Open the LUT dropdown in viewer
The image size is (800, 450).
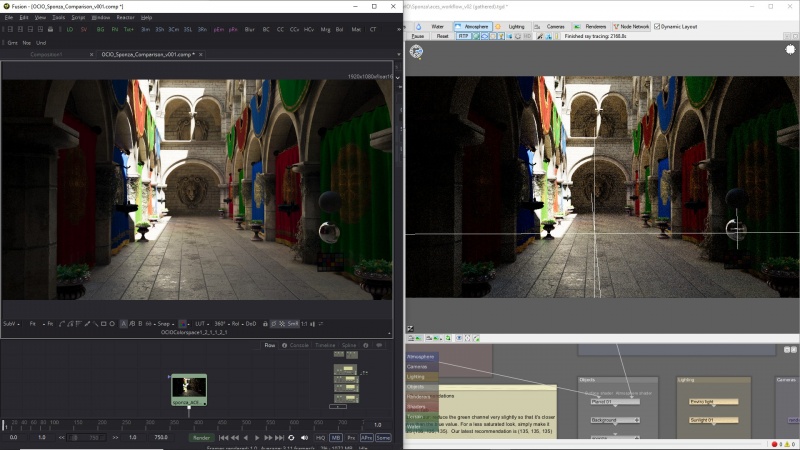(202, 324)
